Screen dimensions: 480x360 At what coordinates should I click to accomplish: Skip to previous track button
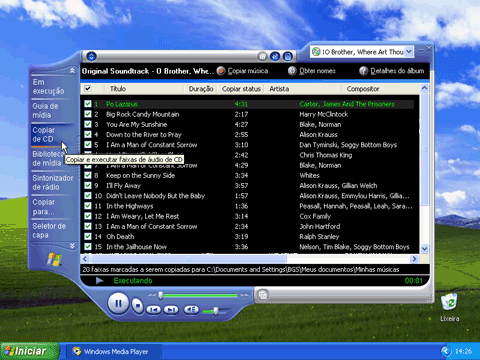point(154,310)
